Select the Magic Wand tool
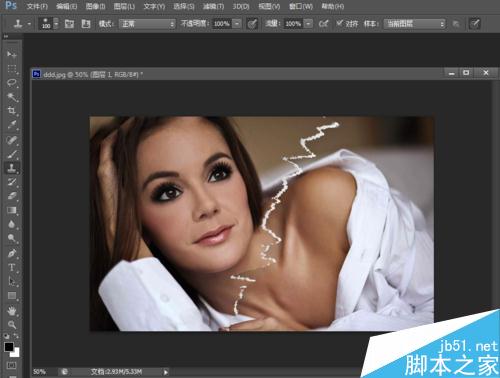Image resolution: width=500 pixels, height=378 pixels. pos(12,97)
